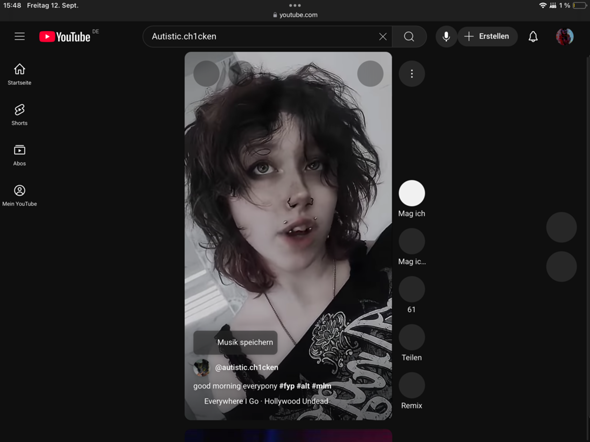590x442 pixels.
Task: Open Mein YouTube page
Action: [x=20, y=196]
